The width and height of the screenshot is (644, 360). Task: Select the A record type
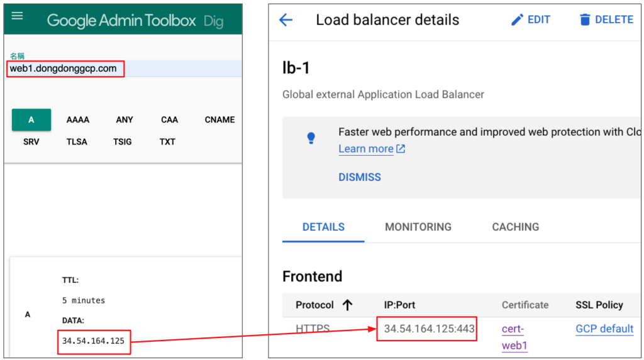[31, 120]
